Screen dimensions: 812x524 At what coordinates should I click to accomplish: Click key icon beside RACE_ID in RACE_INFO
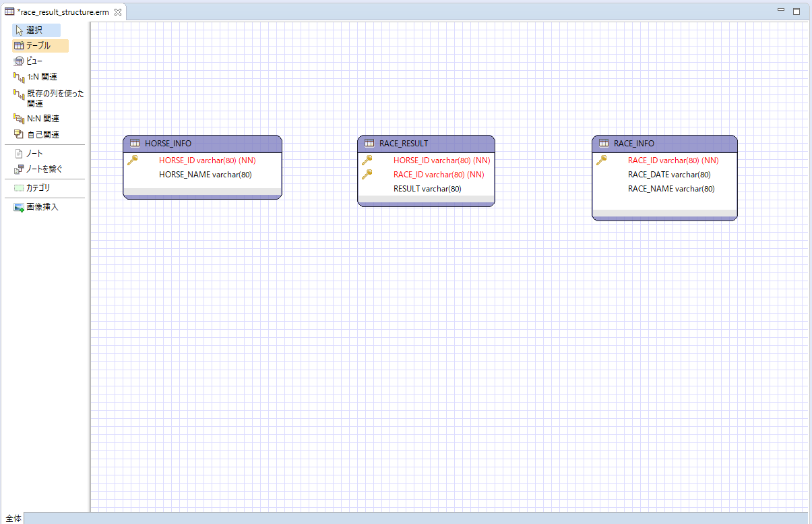click(602, 161)
